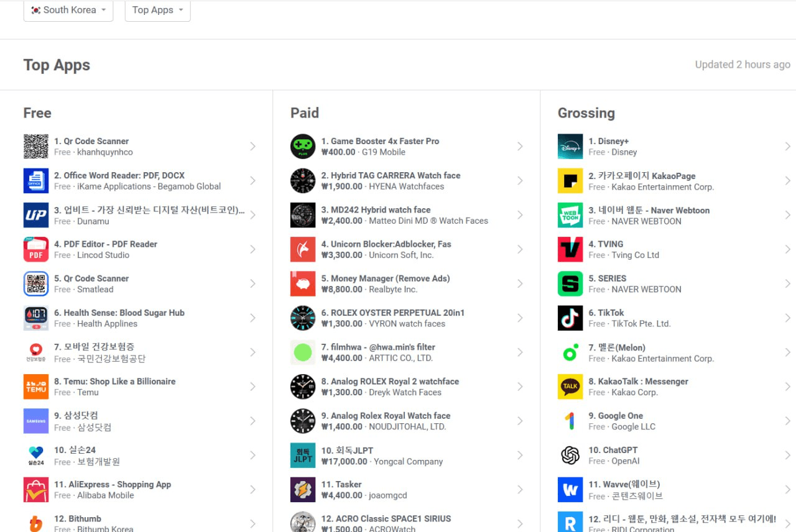
Task: Click the ChatGPT app icon
Action: click(570, 455)
